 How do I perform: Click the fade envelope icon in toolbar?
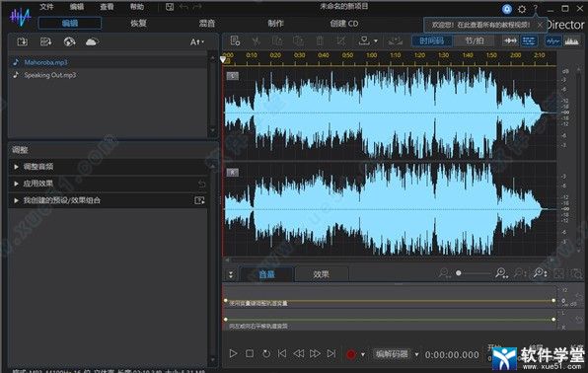pos(395,40)
